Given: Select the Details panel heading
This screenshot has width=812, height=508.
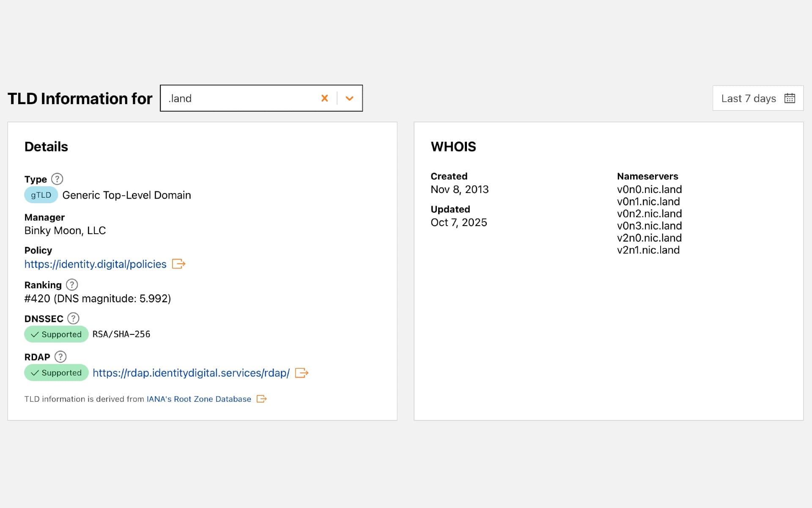Looking at the screenshot, I should click(46, 146).
